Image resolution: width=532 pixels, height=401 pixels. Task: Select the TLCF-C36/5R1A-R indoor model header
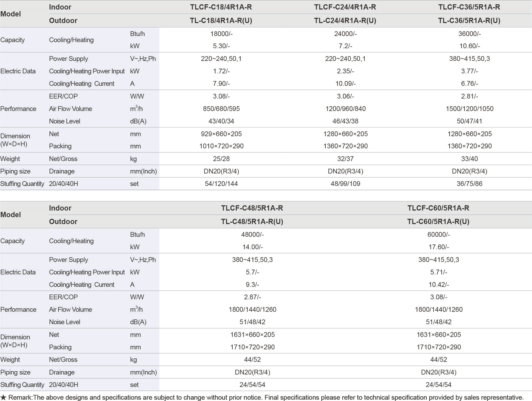point(469,7)
